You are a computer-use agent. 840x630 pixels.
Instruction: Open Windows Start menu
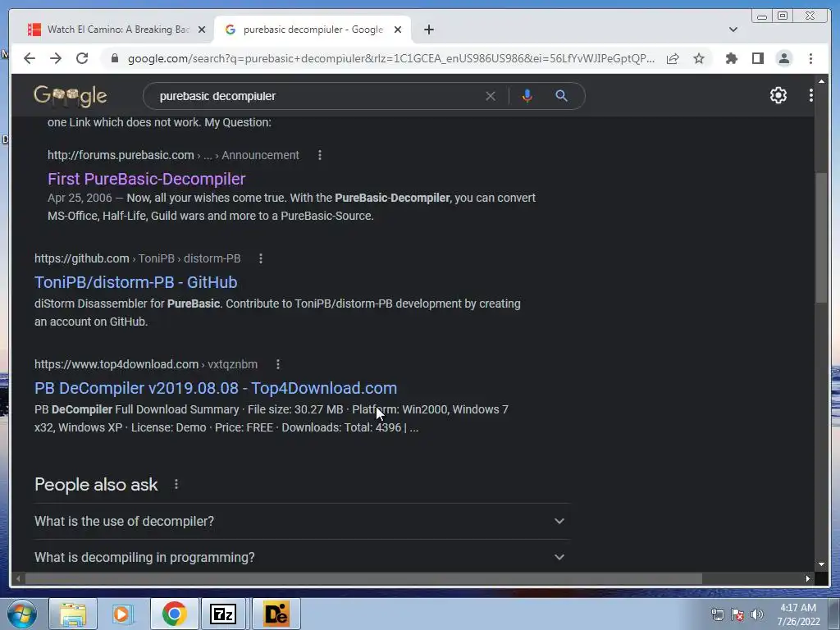pyautogui.click(x=21, y=614)
